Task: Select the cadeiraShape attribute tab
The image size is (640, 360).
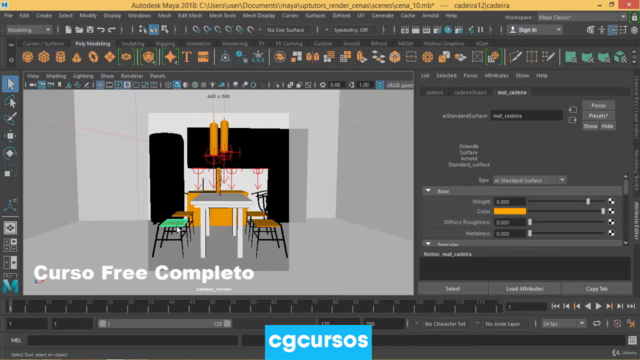Action: [470, 92]
